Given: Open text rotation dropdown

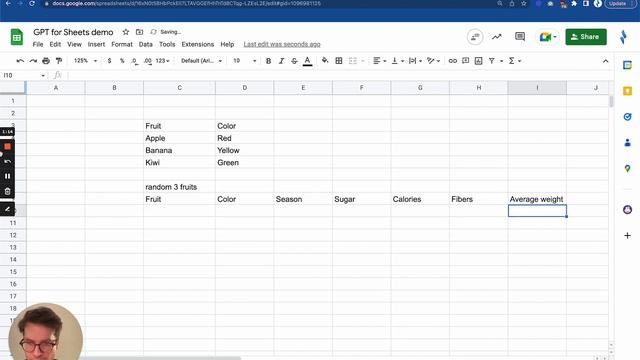Looking at the screenshot, I should coord(433,61).
